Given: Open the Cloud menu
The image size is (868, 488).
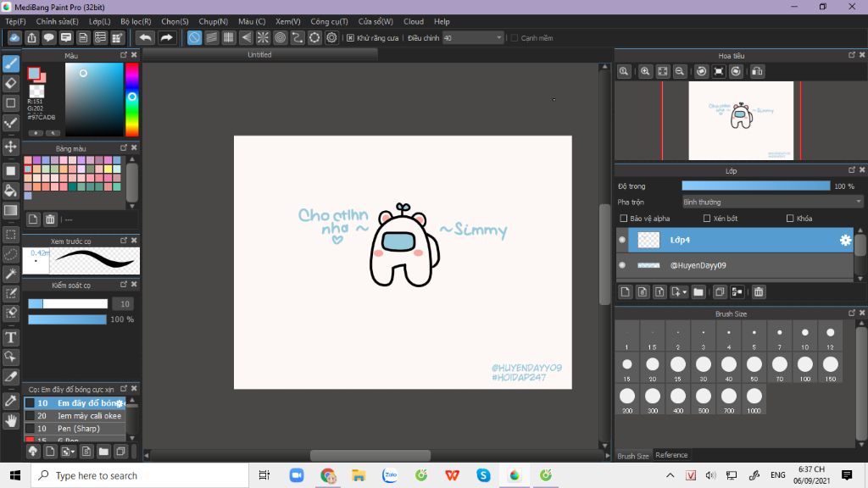Looking at the screenshot, I should click(414, 21).
